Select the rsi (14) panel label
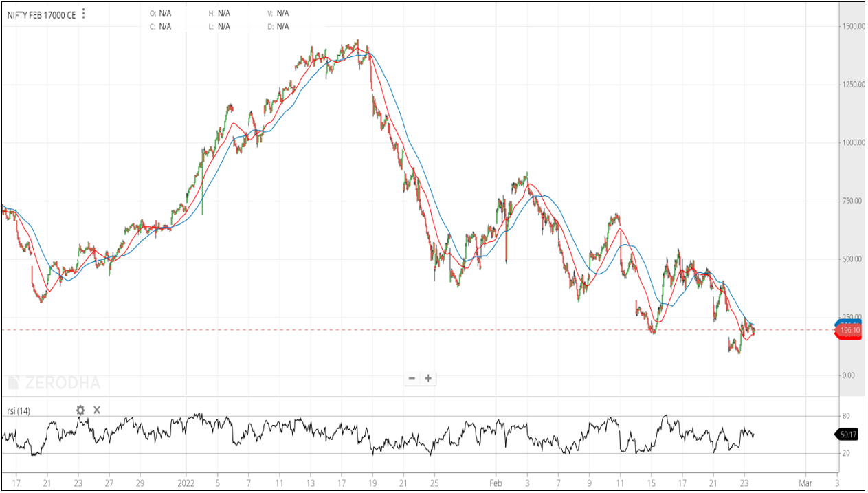The width and height of the screenshot is (868, 493). pyautogui.click(x=19, y=411)
